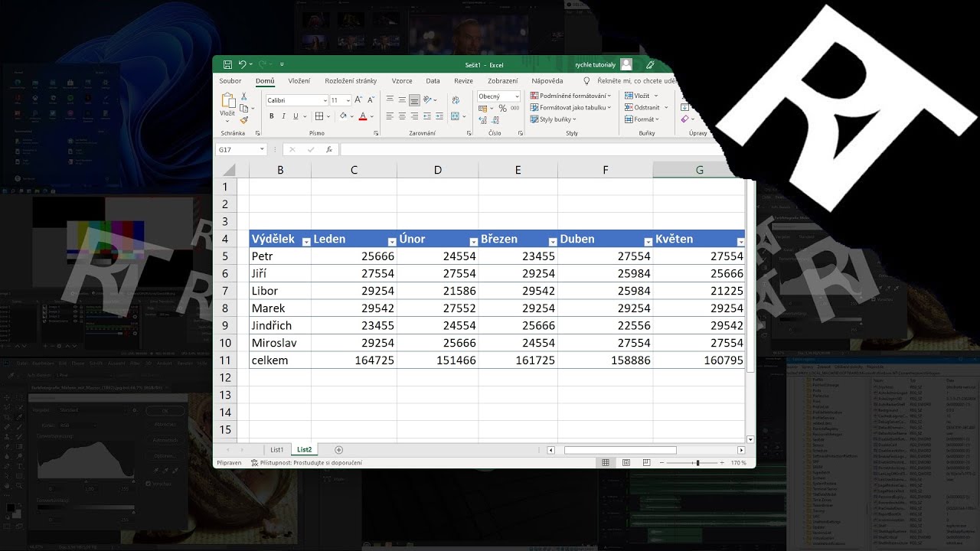The width and height of the screenshot is (980, 551).
Task: Click the Fill Color bucket icon
Action: [x=343, y=116]
